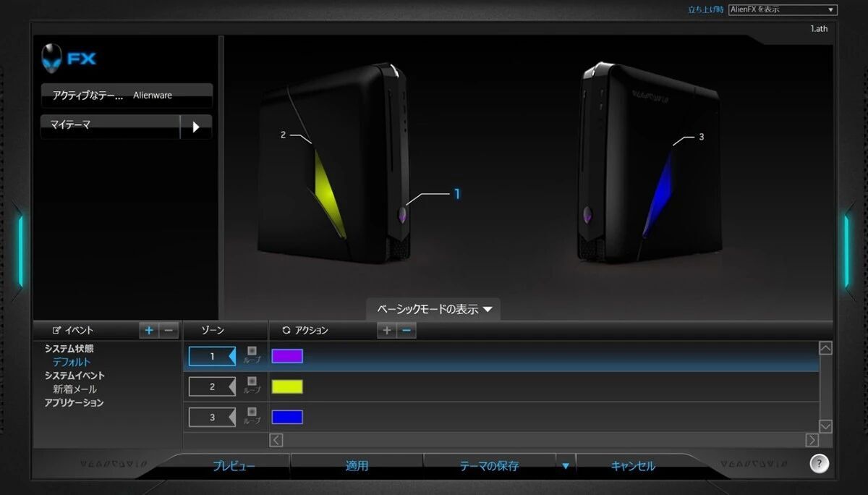Click scroll down arrow in actions list
868x495 pixels.
[x=825, y=426]
